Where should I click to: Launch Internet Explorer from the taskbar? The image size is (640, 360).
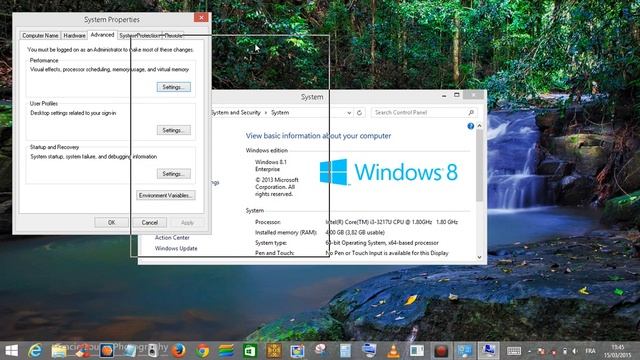click(x=35, y=351)
